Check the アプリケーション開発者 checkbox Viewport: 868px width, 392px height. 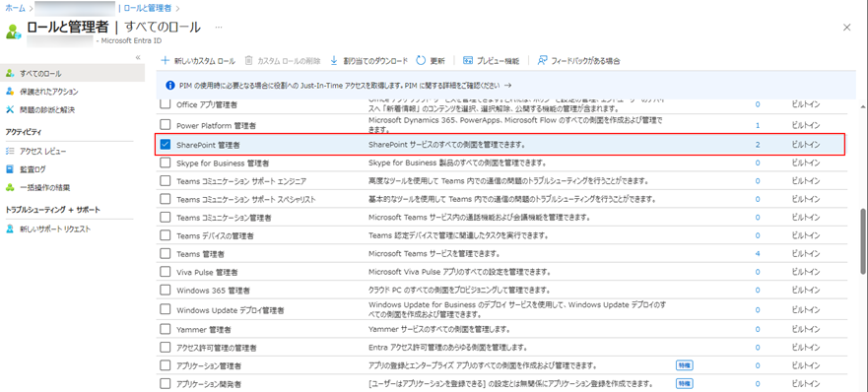click(x=165, y=383)
